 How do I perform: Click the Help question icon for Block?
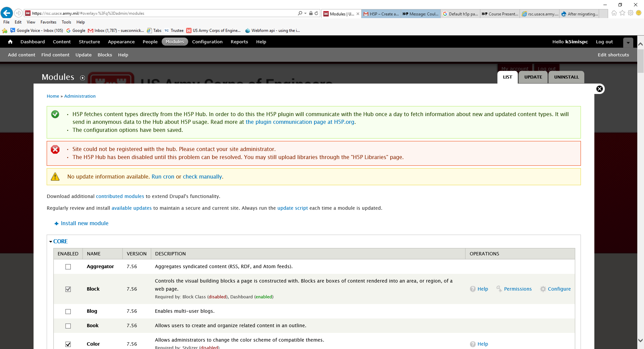473,289
